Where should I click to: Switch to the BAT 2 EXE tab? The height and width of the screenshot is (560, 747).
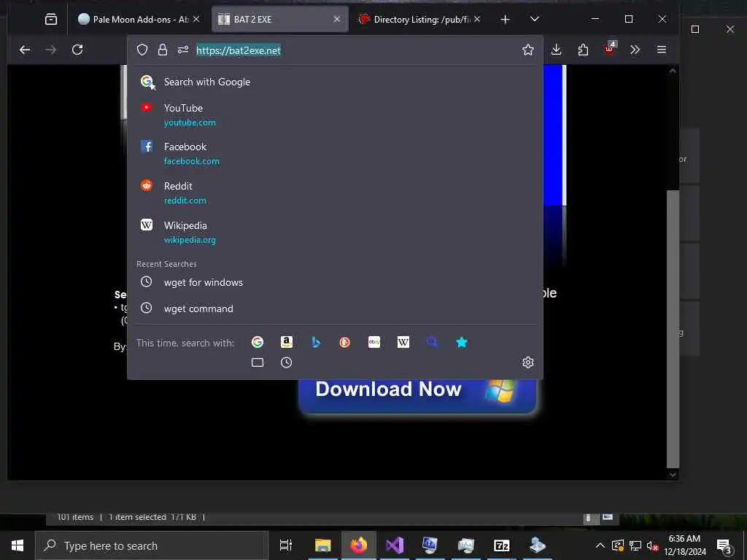coord(279,19)
